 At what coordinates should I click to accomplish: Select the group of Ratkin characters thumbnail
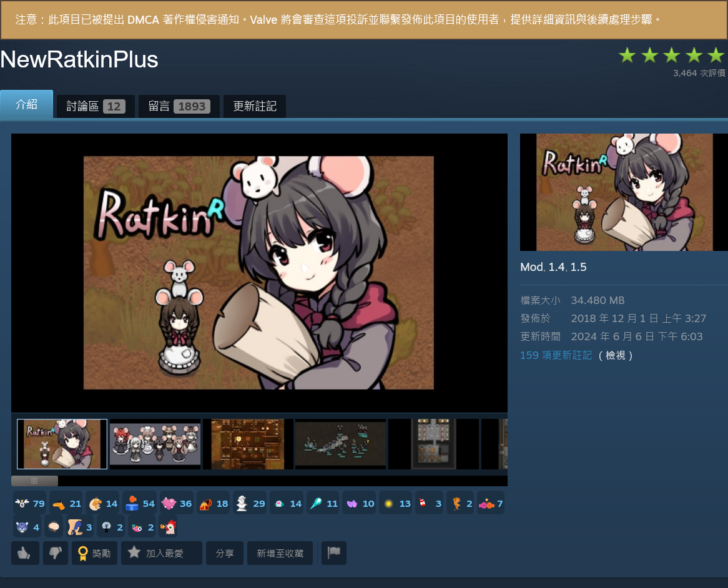point(155,444)
